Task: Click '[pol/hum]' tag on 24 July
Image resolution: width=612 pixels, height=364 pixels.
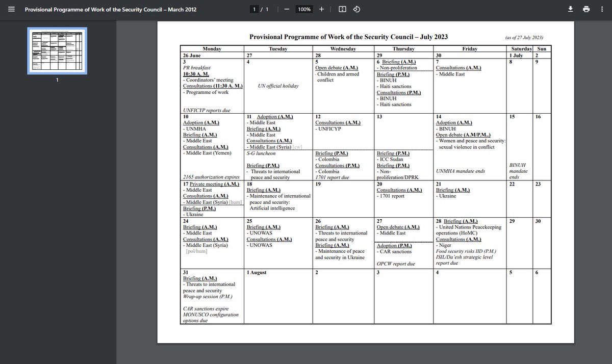Action: pyautogui.click(x=196, y=251)
